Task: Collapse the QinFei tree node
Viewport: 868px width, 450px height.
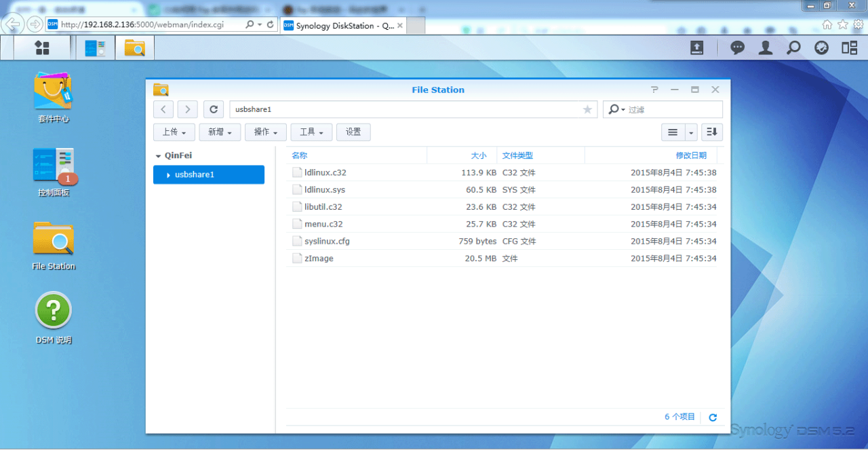Action: [158, 156]
